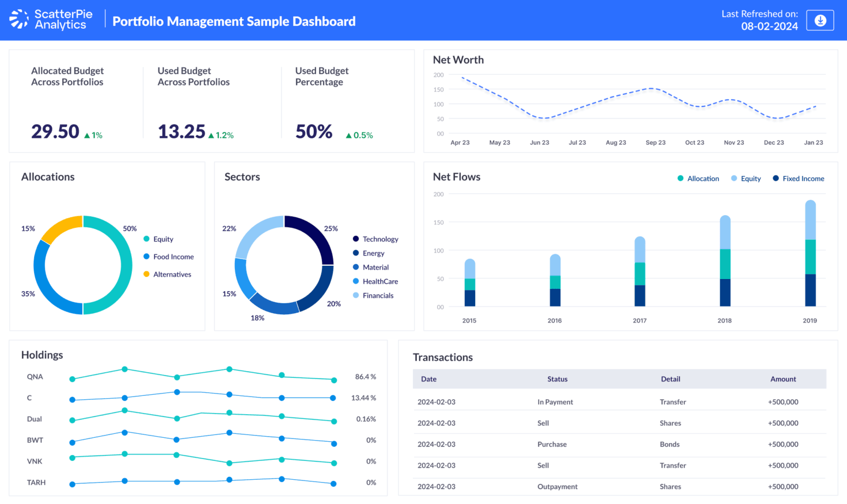
Task: Select the Transactions panel header
Action: [443, 357]
